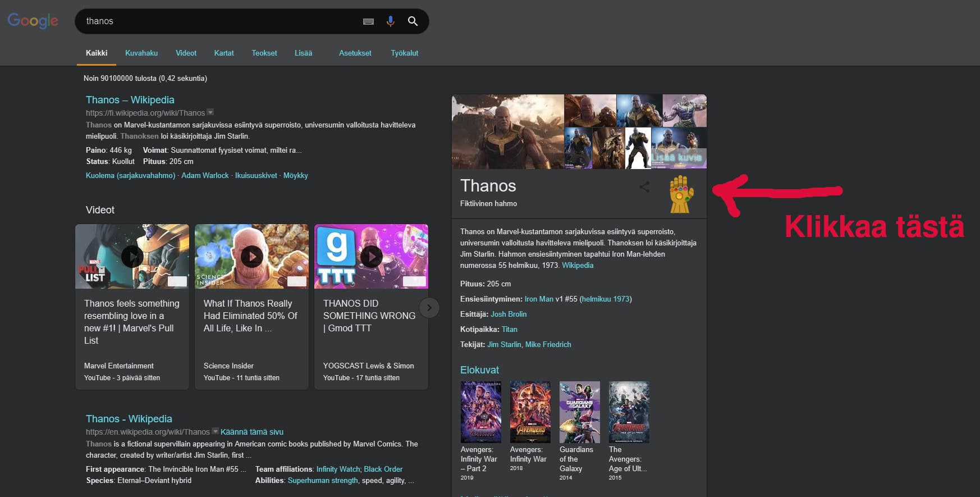Open Asetukset settings menu
The width and height of the screenshot is (980, 497).
pyautogui.click(x=355, y=53)
